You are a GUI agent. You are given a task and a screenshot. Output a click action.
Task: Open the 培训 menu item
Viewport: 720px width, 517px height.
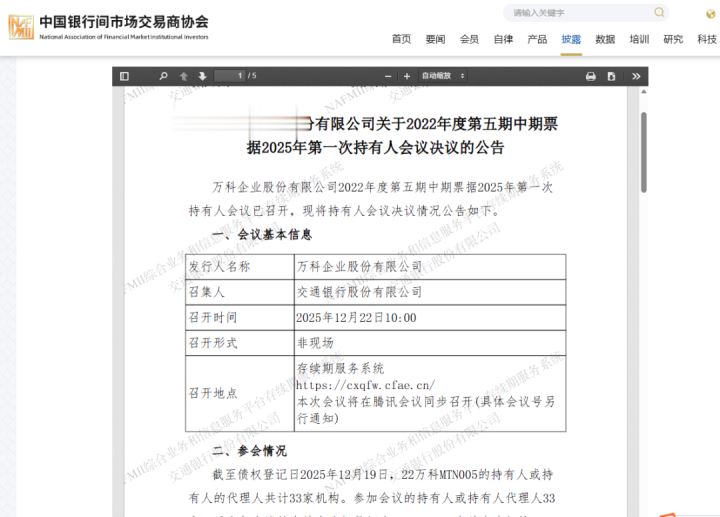pyautogui.click(x=639, y=39)
